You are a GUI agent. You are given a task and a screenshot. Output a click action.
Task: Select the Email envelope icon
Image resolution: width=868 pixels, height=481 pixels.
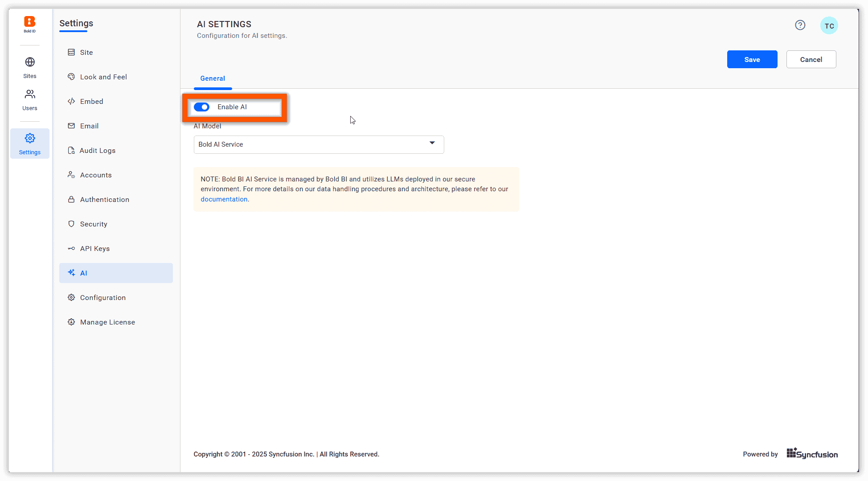click(x=72, y=126)
